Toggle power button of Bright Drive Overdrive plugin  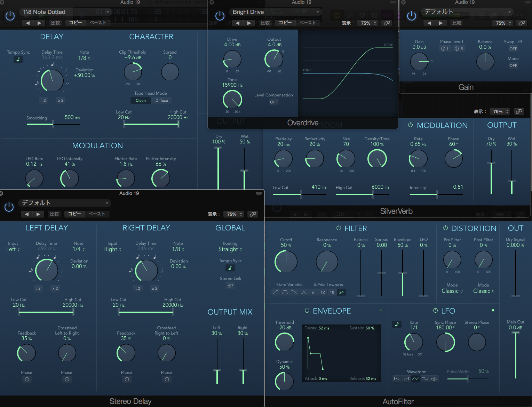[220, 16]
